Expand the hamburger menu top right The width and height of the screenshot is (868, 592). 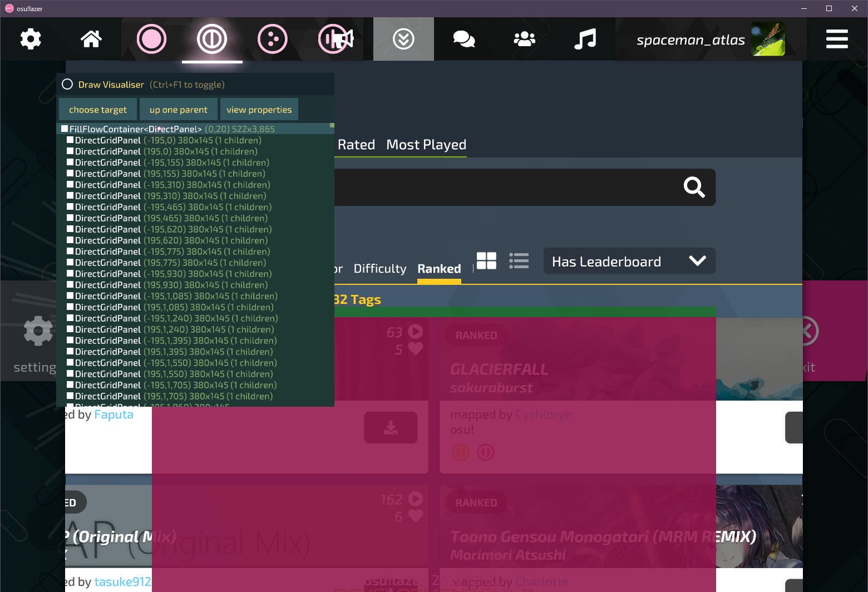pyautogui.click(x=836, y=39)
